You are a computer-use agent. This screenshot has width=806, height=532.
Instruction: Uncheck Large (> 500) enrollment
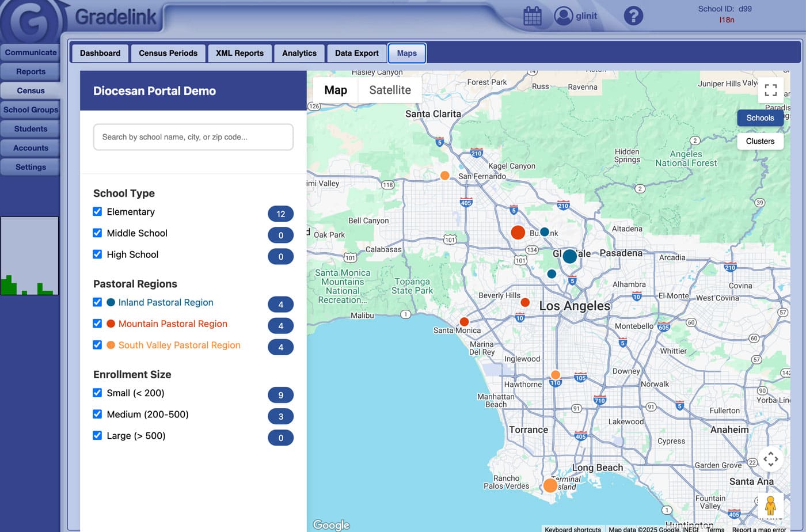point(97,435)
